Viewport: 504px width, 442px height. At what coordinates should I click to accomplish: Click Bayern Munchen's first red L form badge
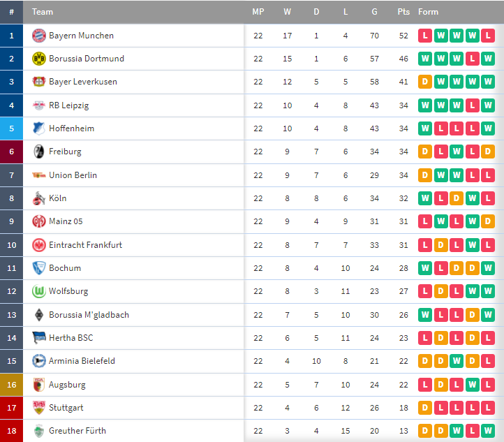[x=425, y=36]
